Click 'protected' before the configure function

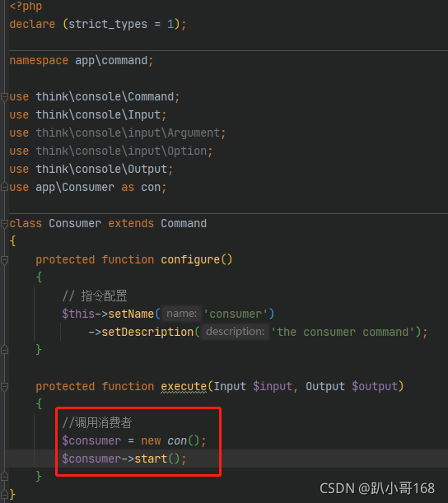tap(65, 260)
